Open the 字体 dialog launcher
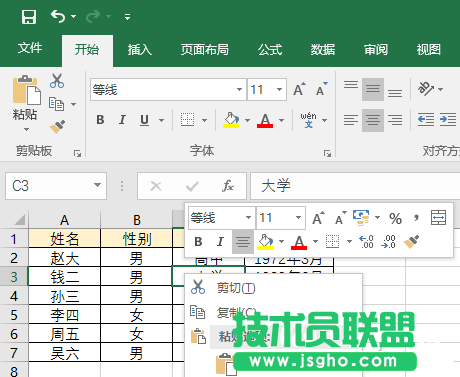The height and width of the screenshot is (377, 460). coord(327,153)
